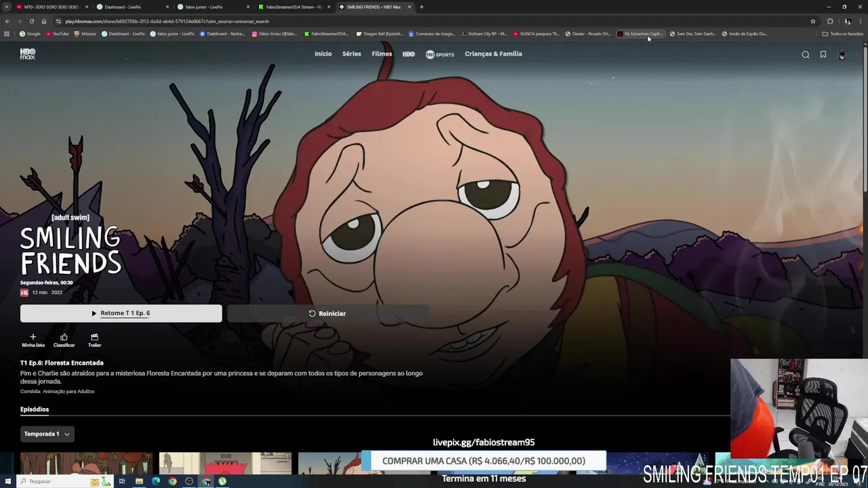Image resolution: width=868 pixels, height=488 pixels.
Task: Go to Início in the HBO Max nav
Action: pyautogui.click(x=323, y=54)
